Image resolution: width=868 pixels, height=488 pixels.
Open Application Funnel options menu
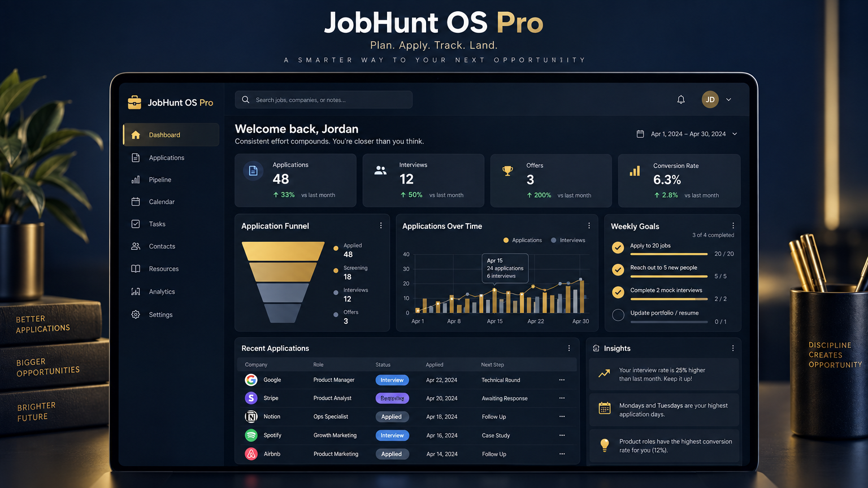(381, 225)
